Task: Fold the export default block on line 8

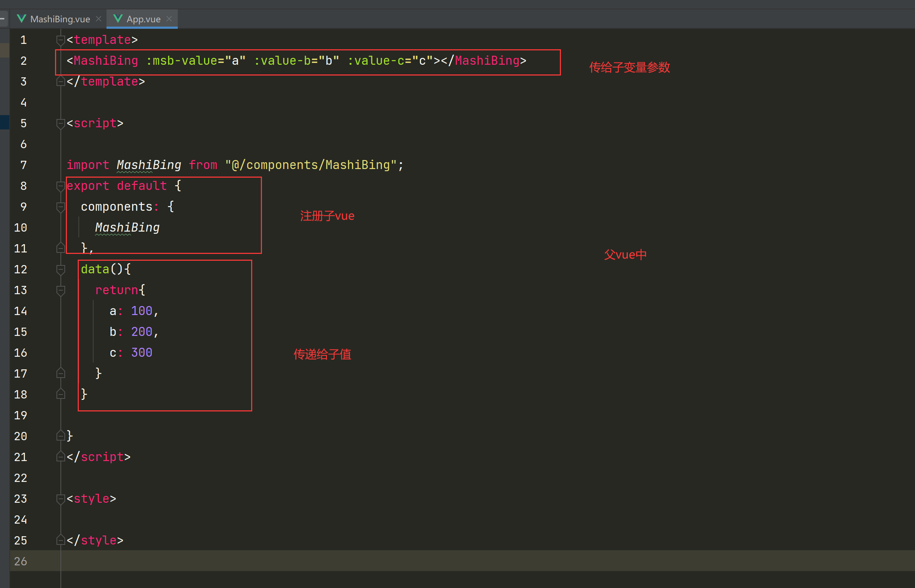Action: click(61, 186)
